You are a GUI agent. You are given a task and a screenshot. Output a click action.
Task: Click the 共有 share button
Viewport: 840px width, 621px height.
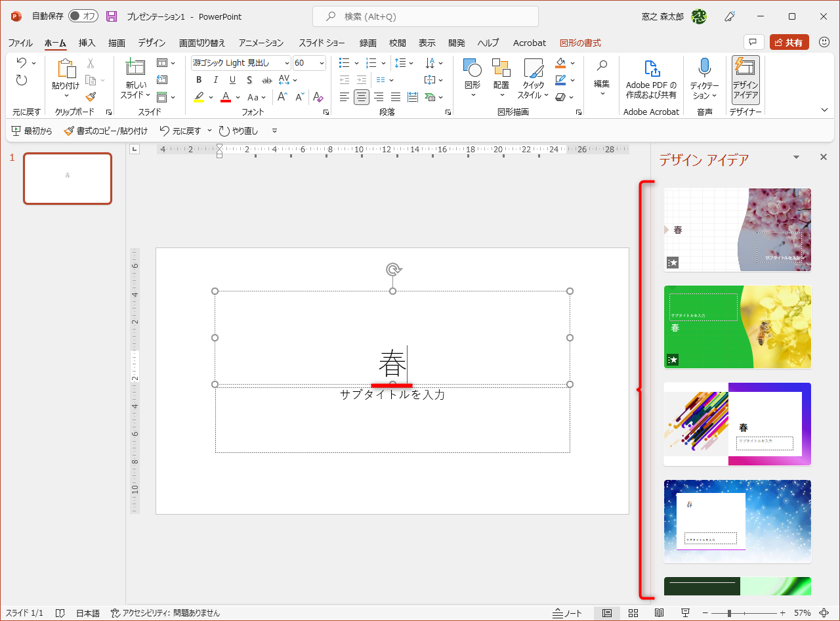tap(789, 43)
